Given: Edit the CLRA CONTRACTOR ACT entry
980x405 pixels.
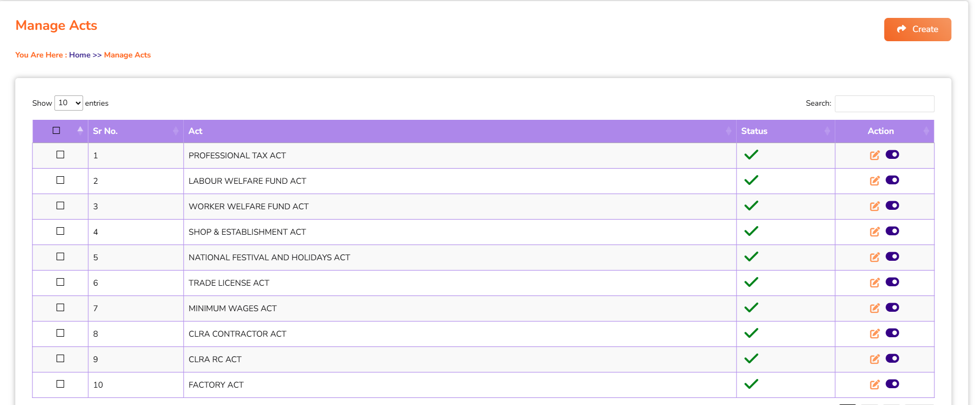Looking at the screenshot, I should click(874, 334).
